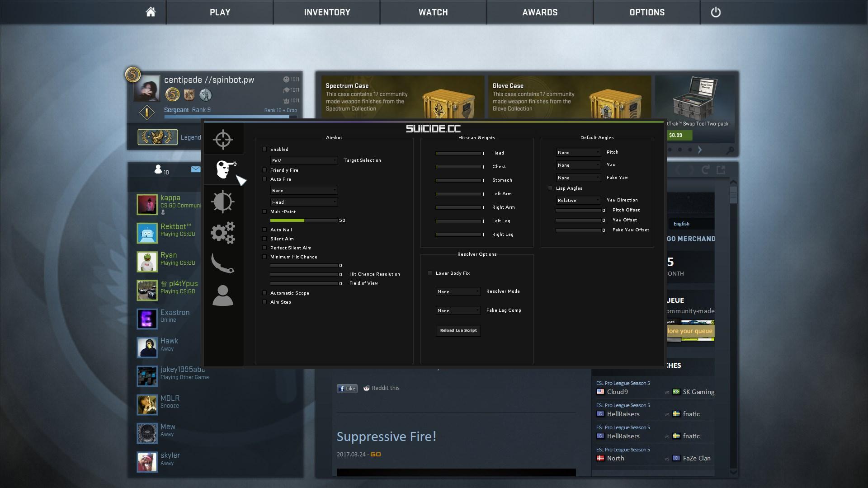The height and width of the screenshot is (488, 868).
Task: Click the $0.99 price button
Action: [x=679, y=135]
